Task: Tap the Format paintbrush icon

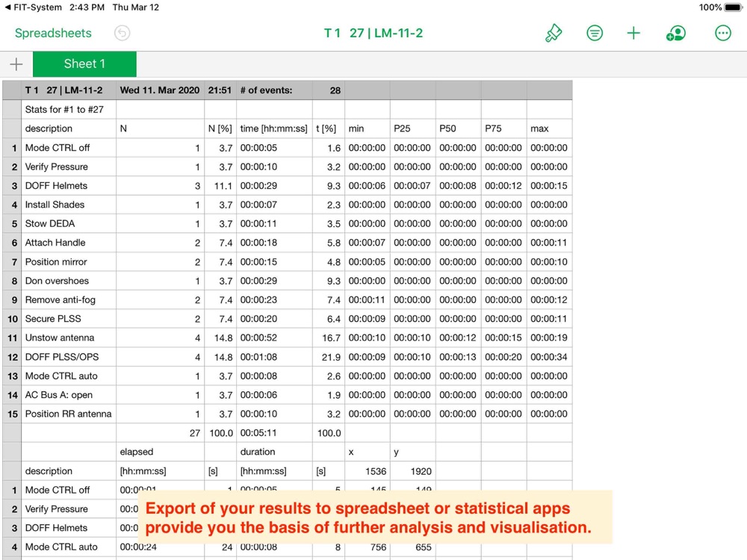Action: tap(554, 34)
